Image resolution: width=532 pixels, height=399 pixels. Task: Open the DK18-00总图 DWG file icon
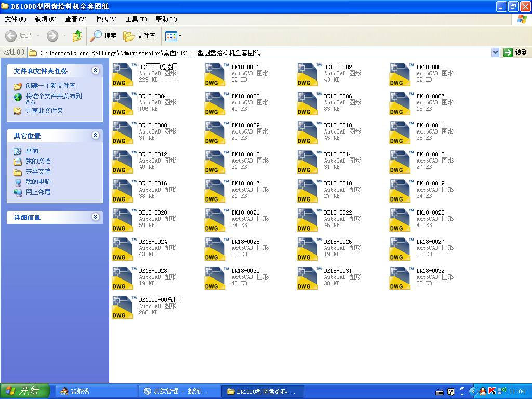click(123, 74)
